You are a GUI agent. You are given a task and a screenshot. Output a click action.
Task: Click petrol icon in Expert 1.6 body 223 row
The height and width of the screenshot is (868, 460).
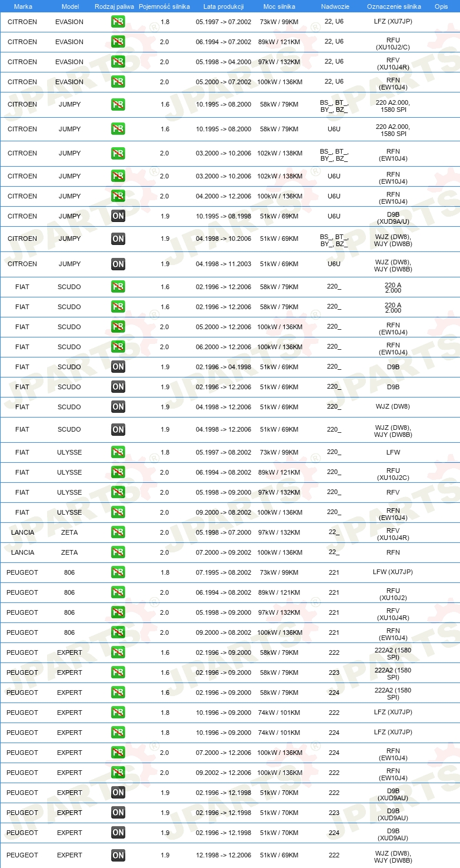click(118, 672)
